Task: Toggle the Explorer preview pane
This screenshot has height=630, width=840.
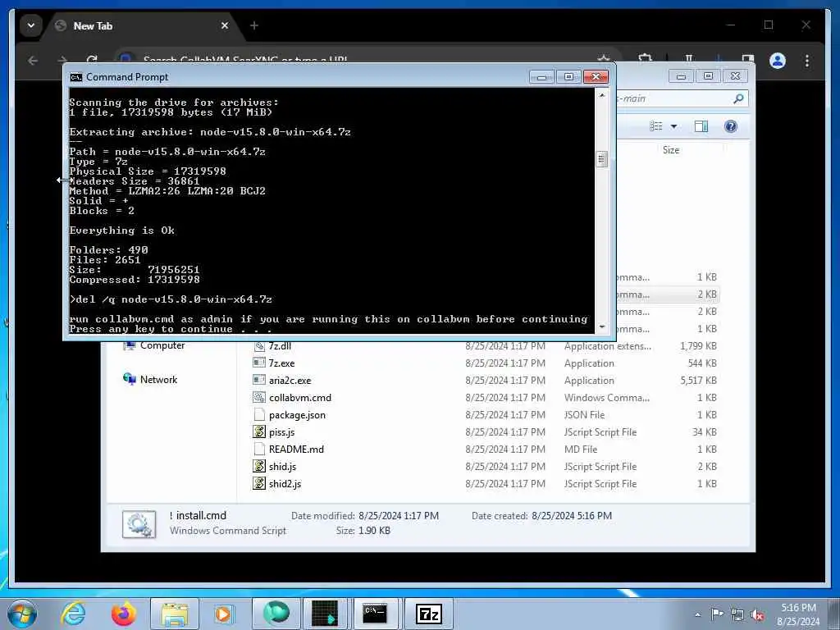Action: coord(701,126)
